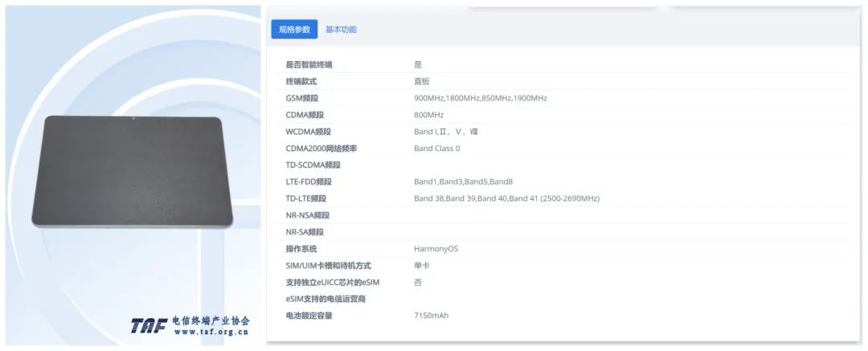This screenshot has width=868, height=351.
Task: Click the 是 value for 是否智能终端
Action: click(418, 65)
